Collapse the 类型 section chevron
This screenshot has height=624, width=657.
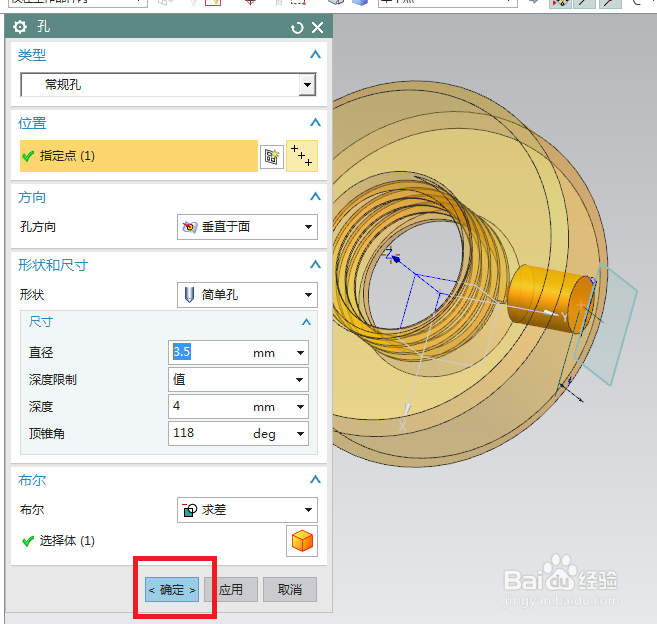(x=315, y=54)
